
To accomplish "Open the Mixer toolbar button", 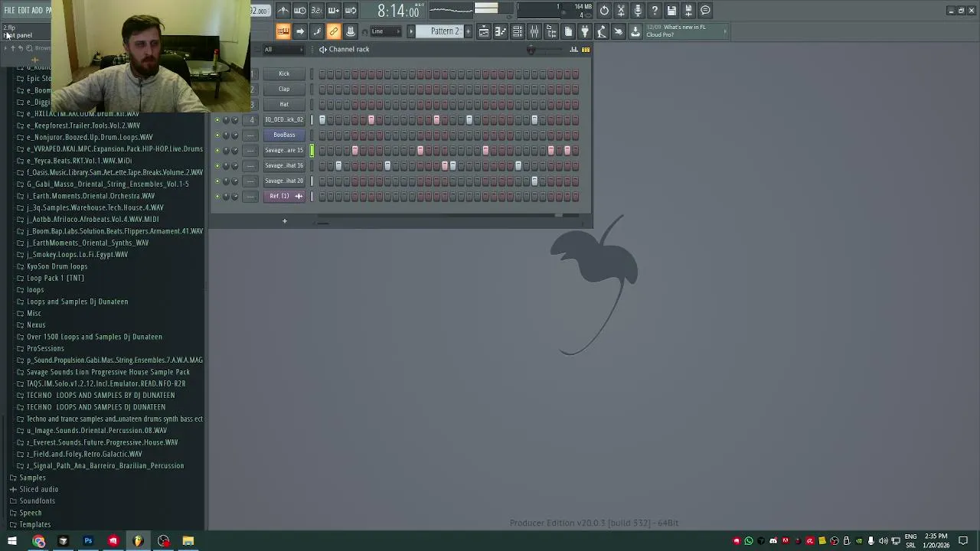I will 534,31.
